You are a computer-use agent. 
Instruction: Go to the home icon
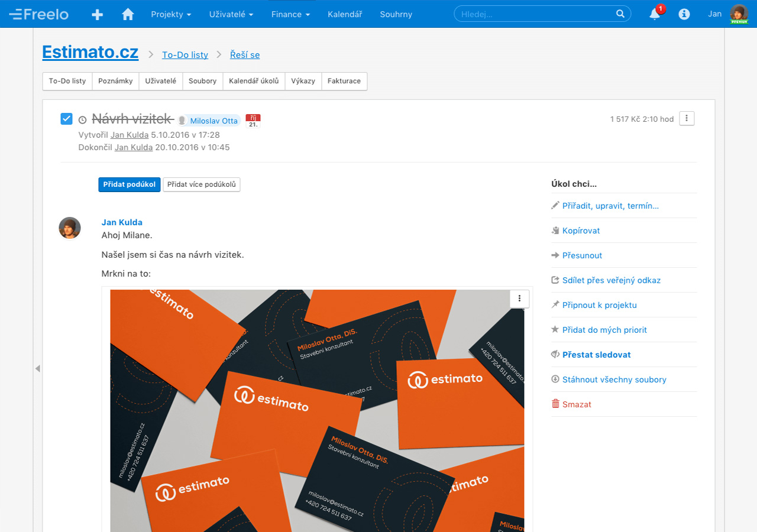click(x=128, y=14)
